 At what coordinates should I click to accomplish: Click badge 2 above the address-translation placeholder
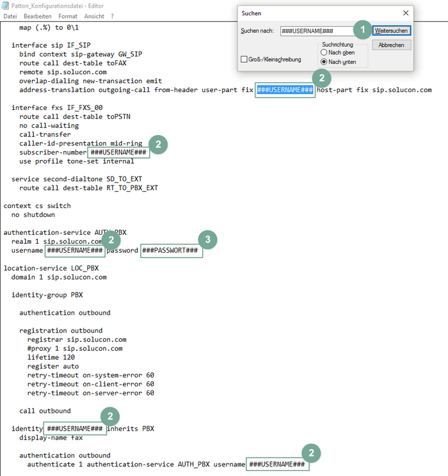pyautogui.click(x=321, y=78)
